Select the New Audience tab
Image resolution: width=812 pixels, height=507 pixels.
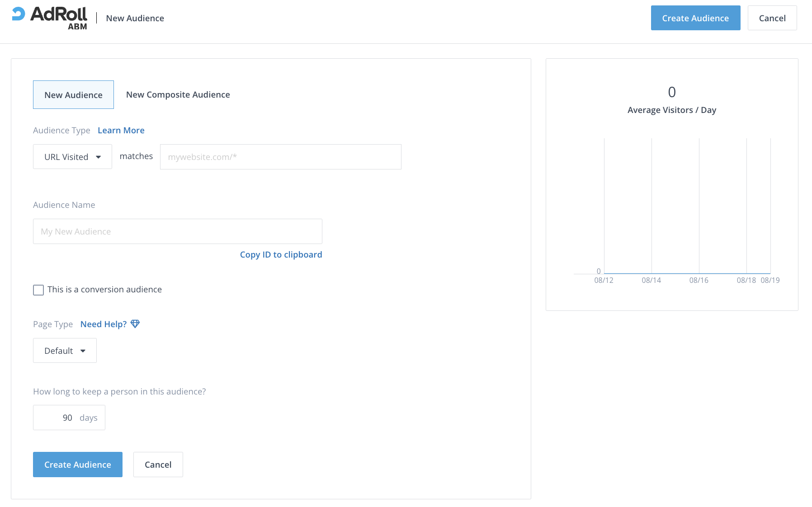point(73,95)
